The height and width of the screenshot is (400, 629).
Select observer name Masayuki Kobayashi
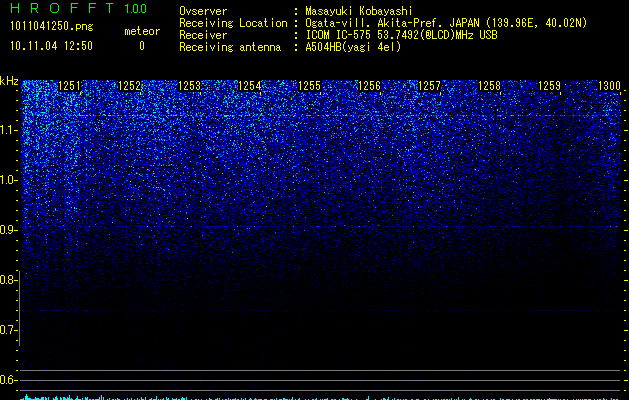click(x=359, y=11)
